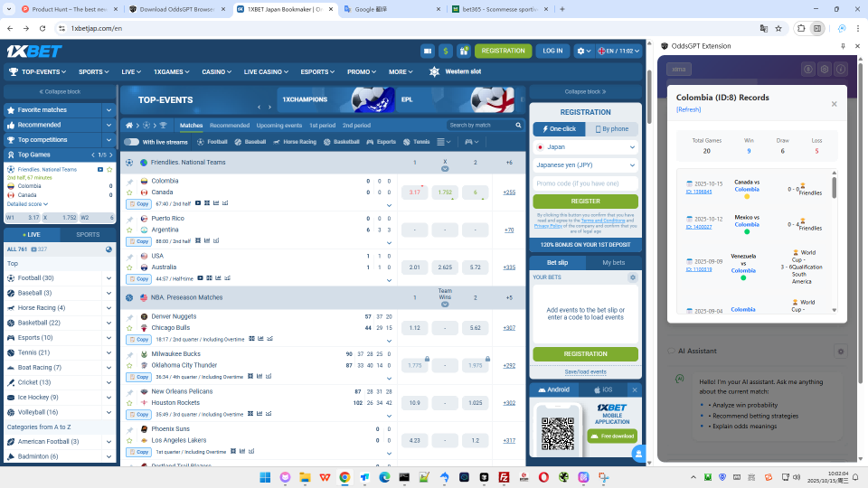
Task: Open the site settings gear dropdown
Action: 583,51
